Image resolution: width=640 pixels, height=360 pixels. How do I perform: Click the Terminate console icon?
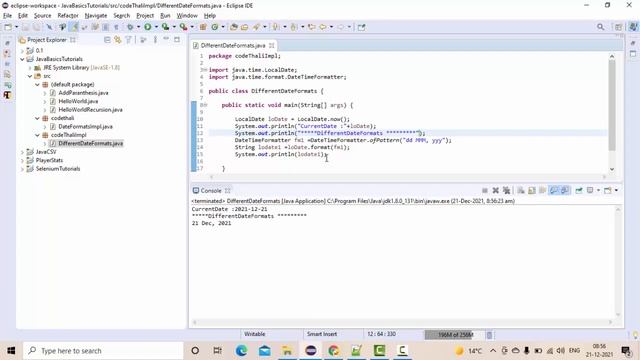484,190
